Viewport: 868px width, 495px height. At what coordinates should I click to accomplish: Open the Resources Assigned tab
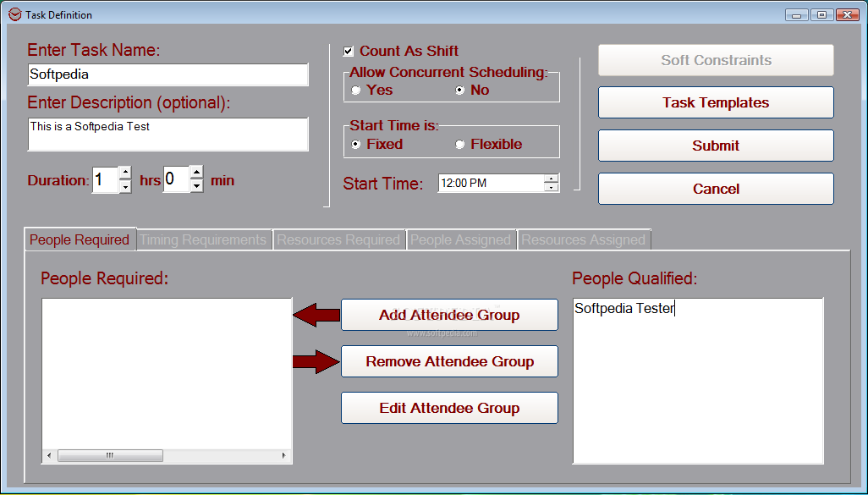(584, 239)
